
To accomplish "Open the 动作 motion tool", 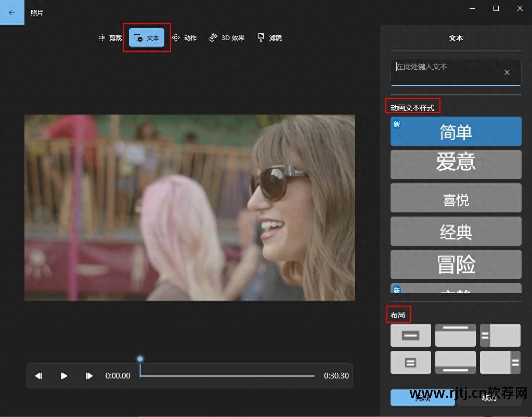I will tap(184, 38).
